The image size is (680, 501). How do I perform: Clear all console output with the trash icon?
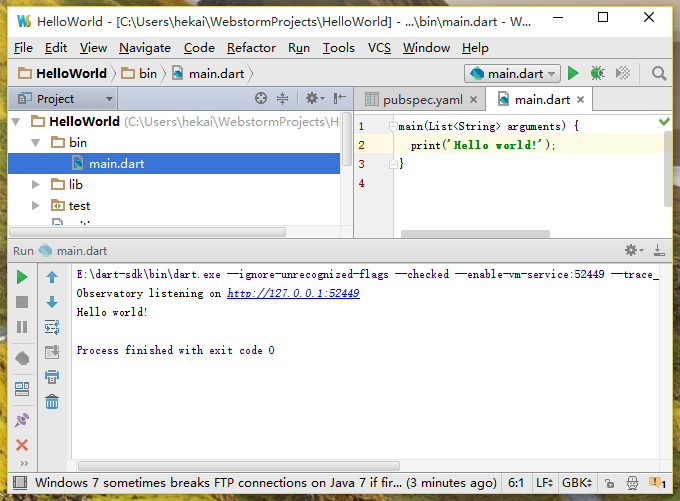pyautogui.click(x=52, y=402)
